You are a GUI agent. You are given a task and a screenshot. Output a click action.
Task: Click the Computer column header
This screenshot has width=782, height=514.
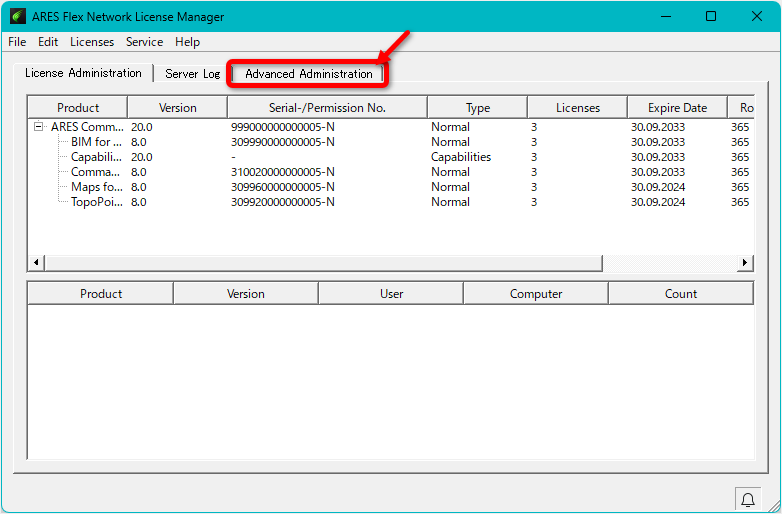[536, 294]
